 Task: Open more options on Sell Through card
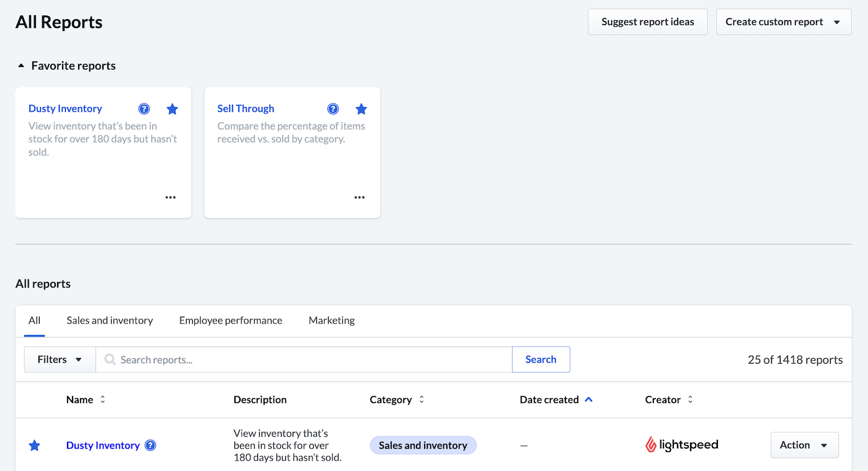(360, 198)
